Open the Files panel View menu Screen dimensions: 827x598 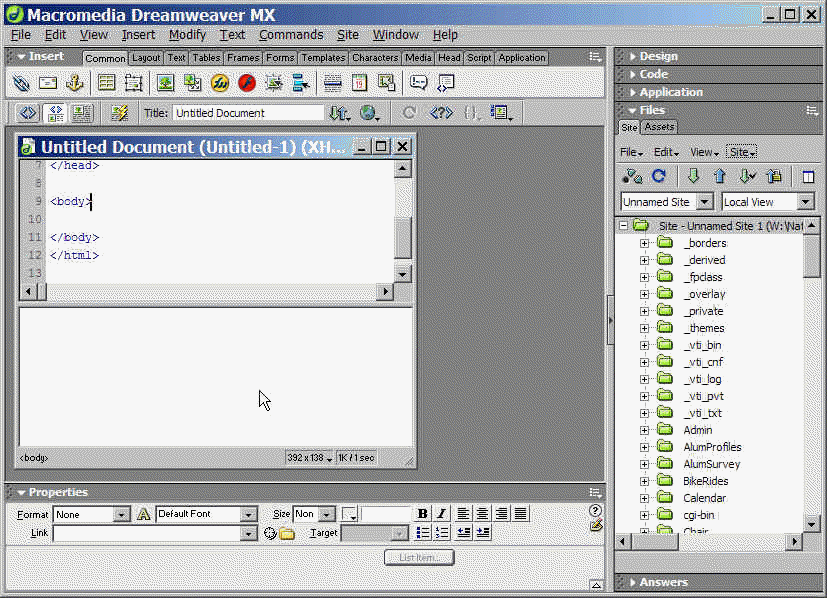[705, 152]
